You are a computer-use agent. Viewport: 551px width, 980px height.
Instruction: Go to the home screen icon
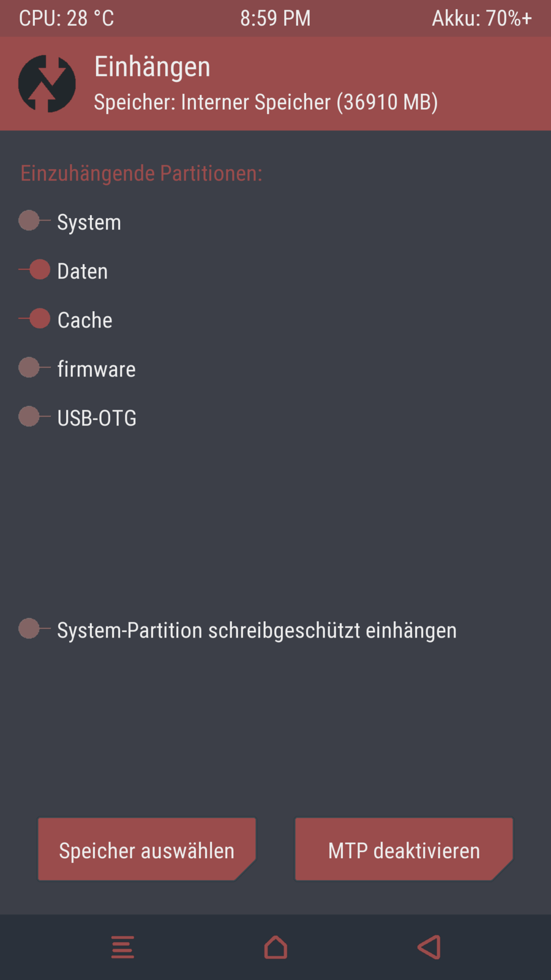[275, 947]
